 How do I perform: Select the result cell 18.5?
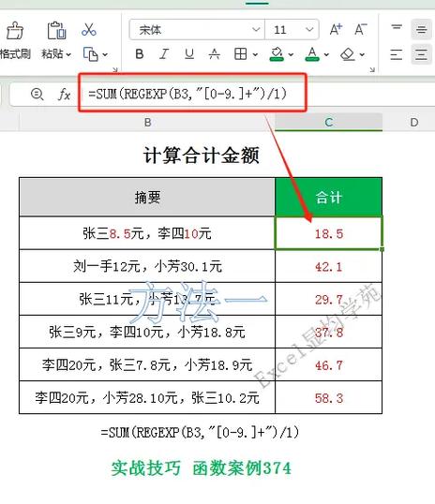[x=328, y=233]
